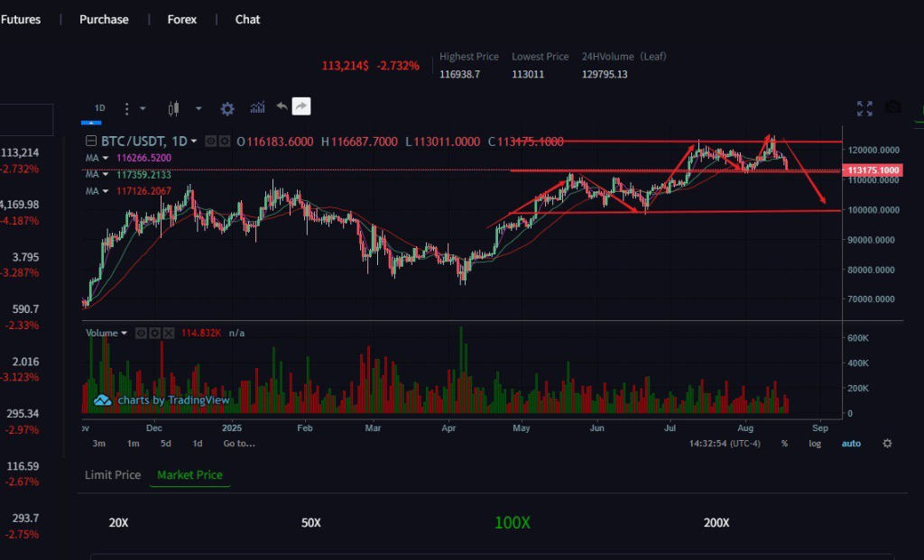Expand the Volume indicator dropdown
The height and width of the screenshot is (560, 924).
(x=124, y=333)
